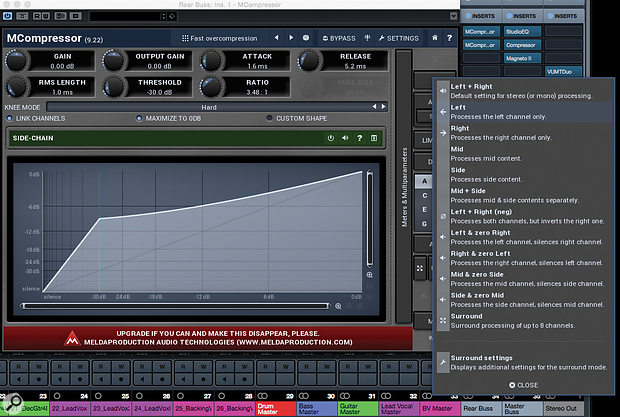Image resolution: width=620 pixels, height=417 pixels.
Task: Toggle MAXIMIZE TO 0DB option
Action: pyautogui.click(x=168, y=118)
